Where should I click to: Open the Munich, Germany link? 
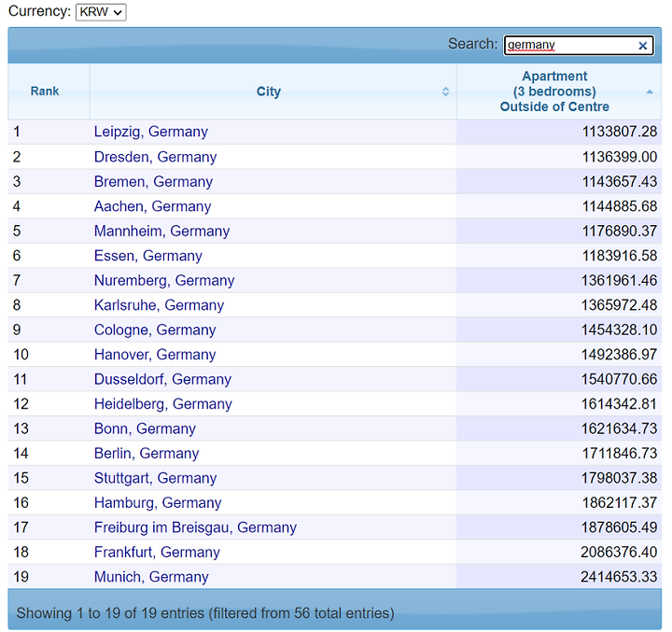(151, 577)
